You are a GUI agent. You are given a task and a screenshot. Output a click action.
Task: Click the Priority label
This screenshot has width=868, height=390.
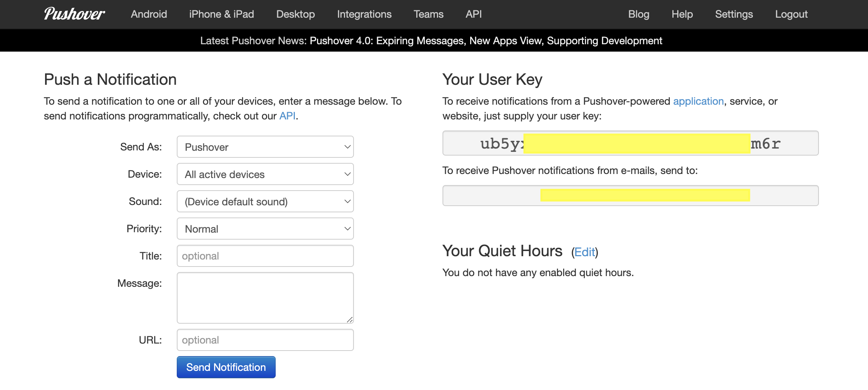pyautogui.click(x=144, y=229)
